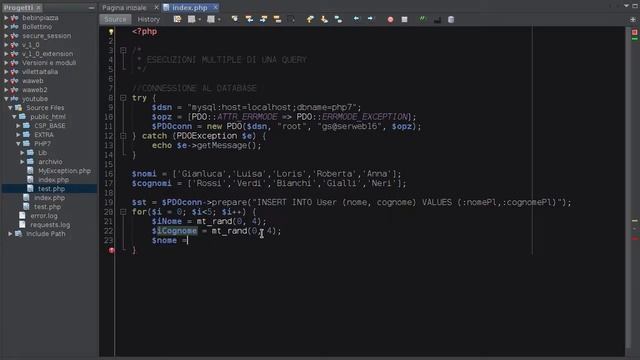The width and height of the screenshot is (640, 360).
Task: Click the red error marker in the gutter
Action: click(x=111, y=250)
